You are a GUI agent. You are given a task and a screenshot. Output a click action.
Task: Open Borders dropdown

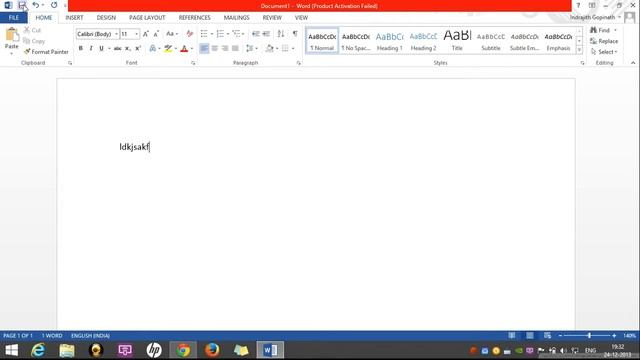click(293, 48)
